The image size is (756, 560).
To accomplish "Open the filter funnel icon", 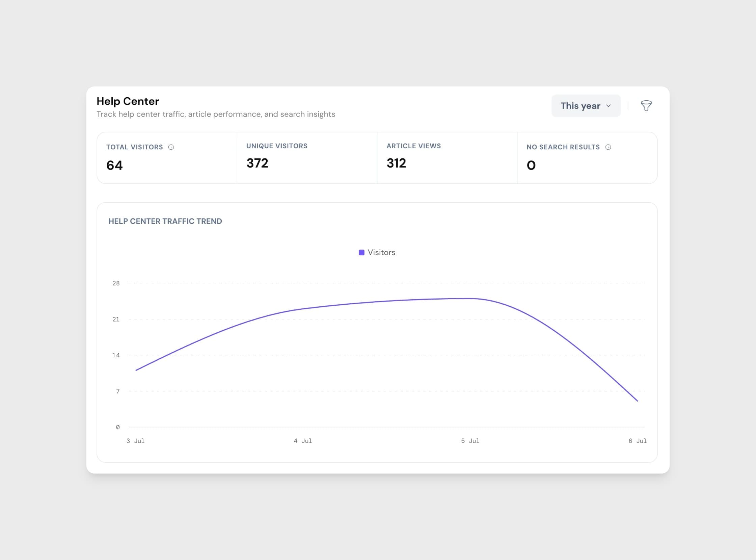I will click(646, 106).
